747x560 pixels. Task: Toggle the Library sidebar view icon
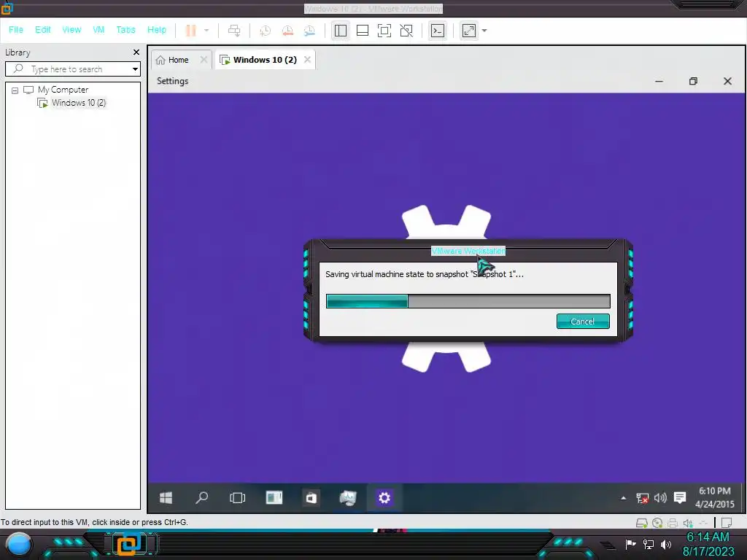(x=340, y=31)
